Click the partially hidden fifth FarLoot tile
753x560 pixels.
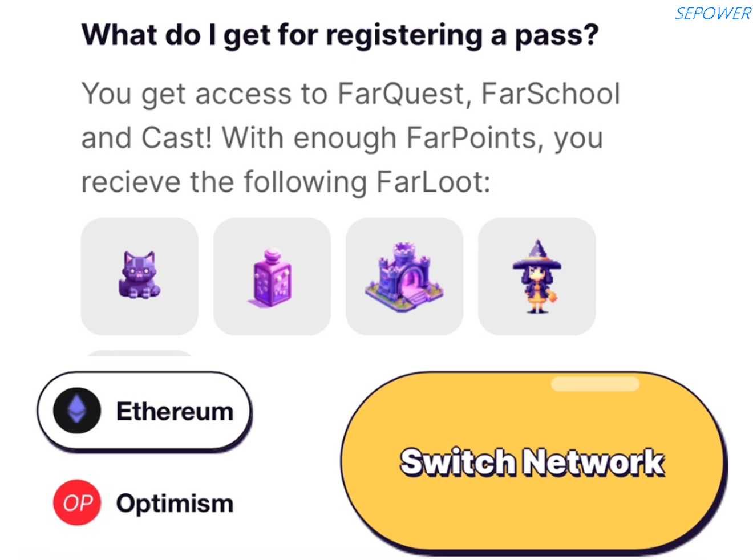pos(140,354)
